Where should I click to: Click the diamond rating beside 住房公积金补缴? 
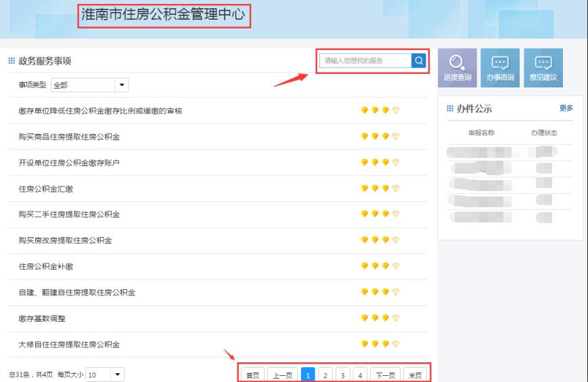[380, 266]
